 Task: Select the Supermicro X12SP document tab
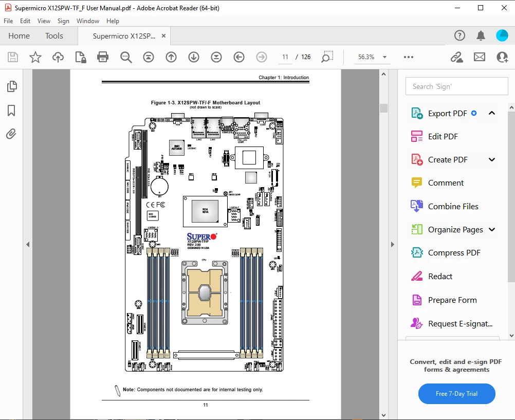click(124, 36)
